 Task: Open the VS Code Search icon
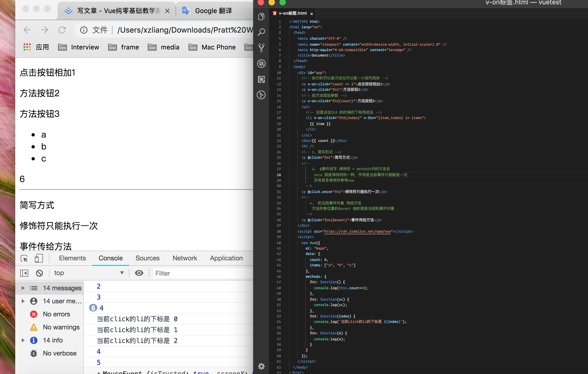click(261, 32)
